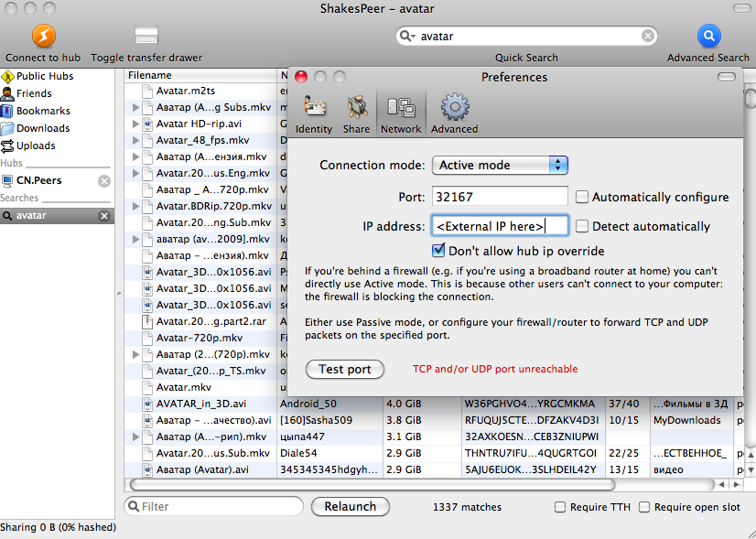
Task: Expand the аватар (av...2009].mkv row
Action: point(136,239)
